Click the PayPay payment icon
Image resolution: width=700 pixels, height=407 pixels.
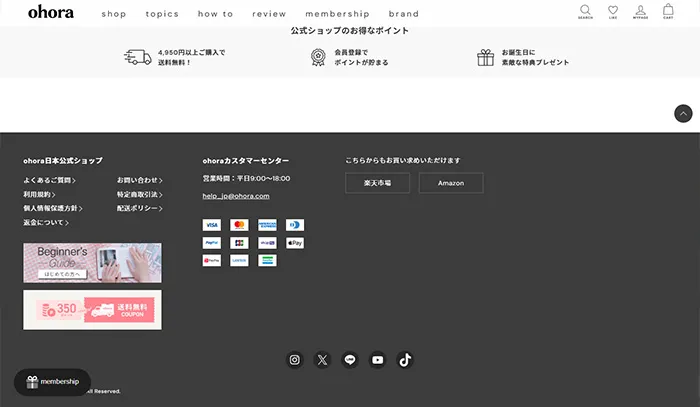point(212,260)
